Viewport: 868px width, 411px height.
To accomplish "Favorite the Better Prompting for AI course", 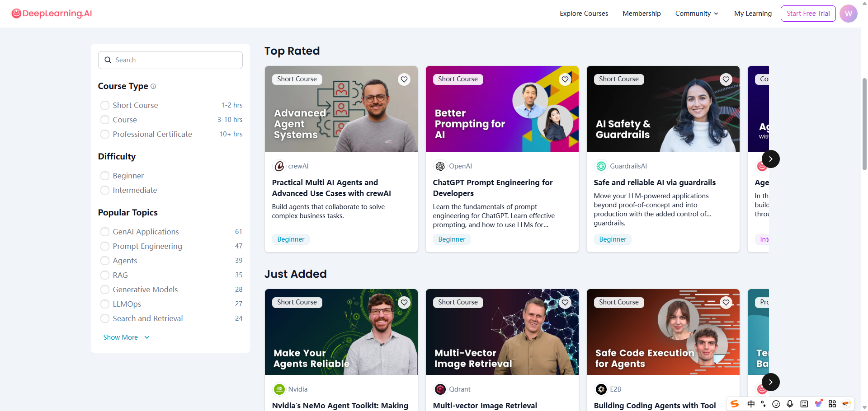I will (565, 79).
